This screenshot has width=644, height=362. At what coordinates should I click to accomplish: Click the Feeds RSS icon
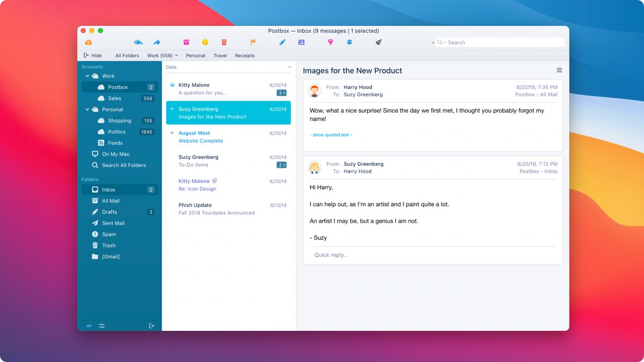click(x=101, y=143)
